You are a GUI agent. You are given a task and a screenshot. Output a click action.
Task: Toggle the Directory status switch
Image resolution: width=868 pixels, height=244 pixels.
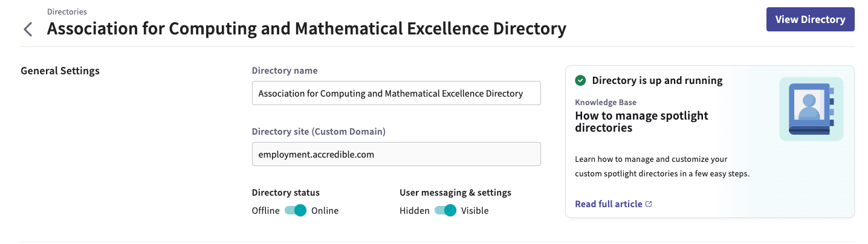pos(296,211)
